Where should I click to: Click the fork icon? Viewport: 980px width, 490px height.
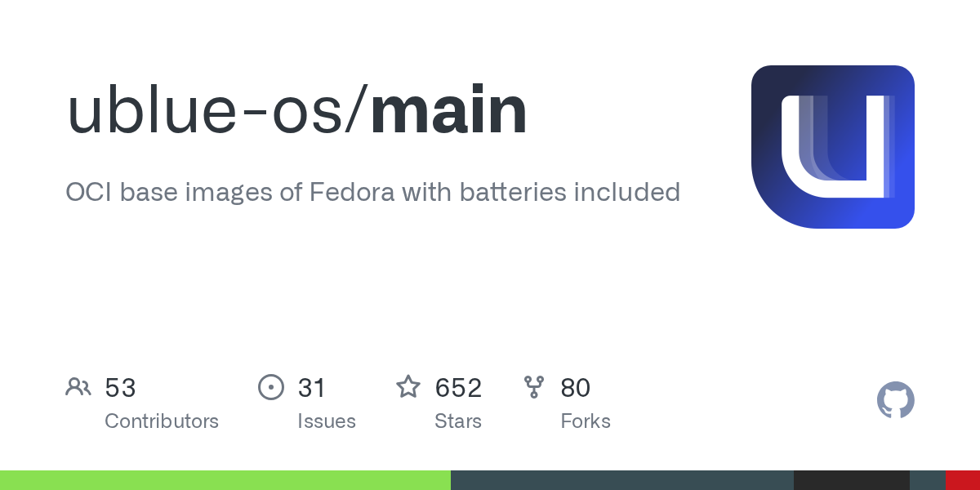pyautogui.click(x=534, y=387)
